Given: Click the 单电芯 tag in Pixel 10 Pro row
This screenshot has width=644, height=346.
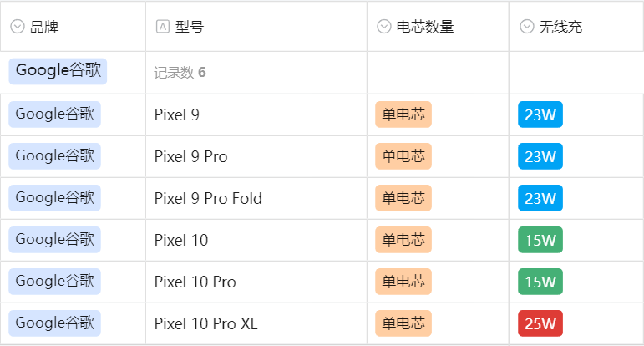Looking at the screenshot, I should [x=403, y=282].
